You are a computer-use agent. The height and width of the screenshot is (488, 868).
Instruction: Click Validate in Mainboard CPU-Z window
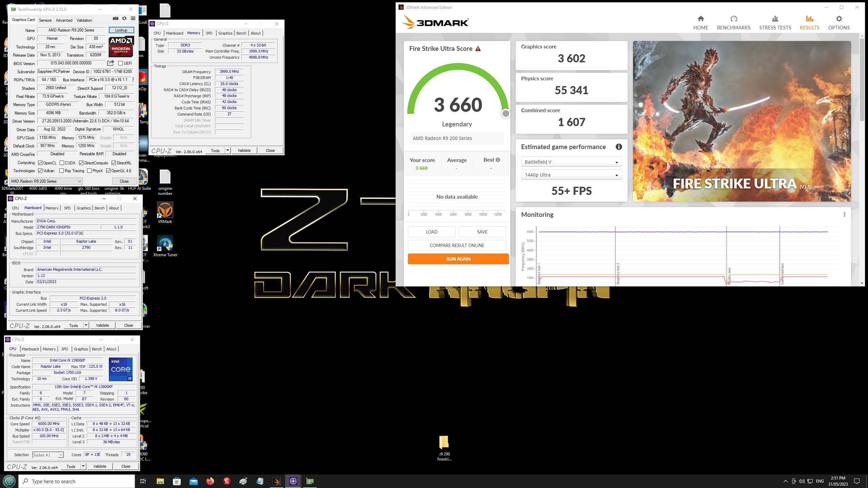pyautogui.click(x=102, y=325)
